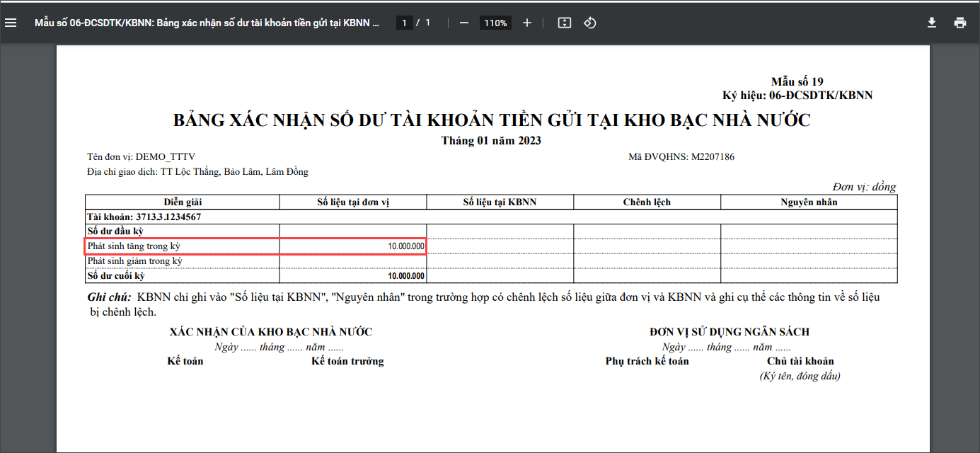Click the document title in toolbar
The width and height of the screenshot is (980, 453).
tap(207, 23)
